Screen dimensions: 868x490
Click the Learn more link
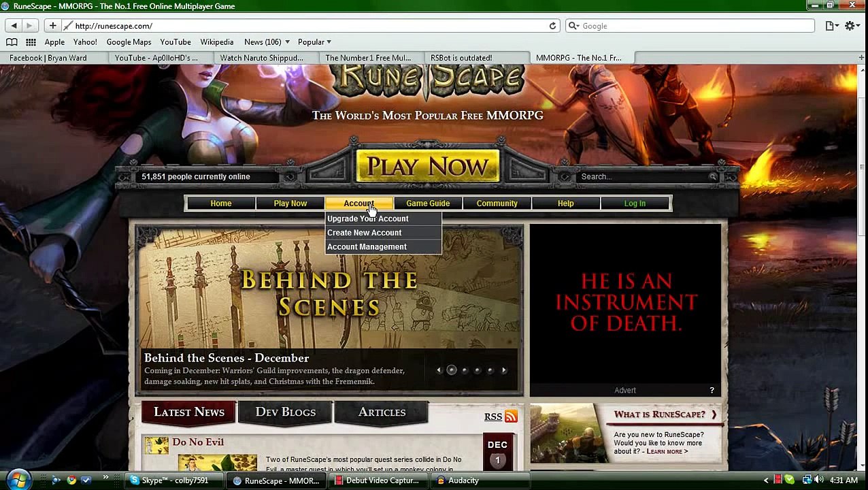click(x=667, y=451)
